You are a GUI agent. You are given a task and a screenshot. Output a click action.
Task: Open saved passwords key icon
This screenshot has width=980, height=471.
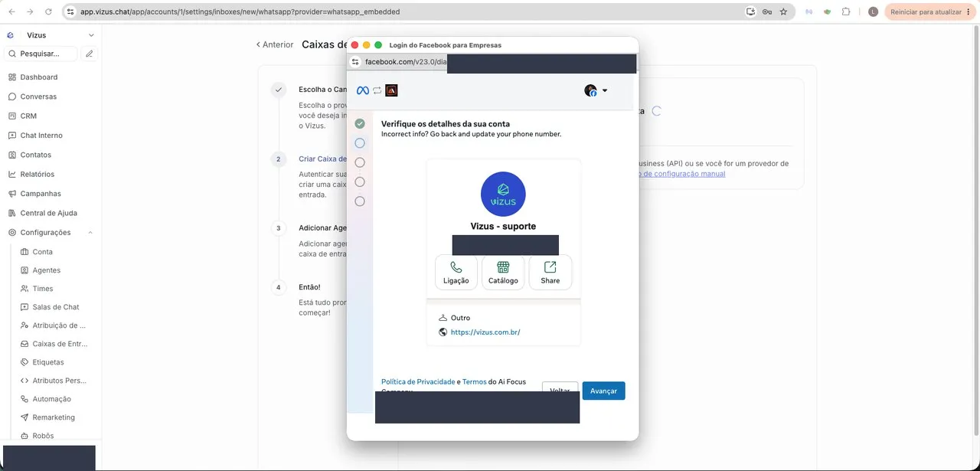point(767,11)
